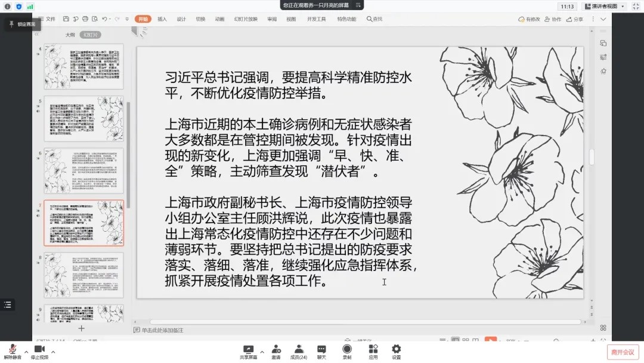Click 单击此处添加备注 notes field

(162, 330)
